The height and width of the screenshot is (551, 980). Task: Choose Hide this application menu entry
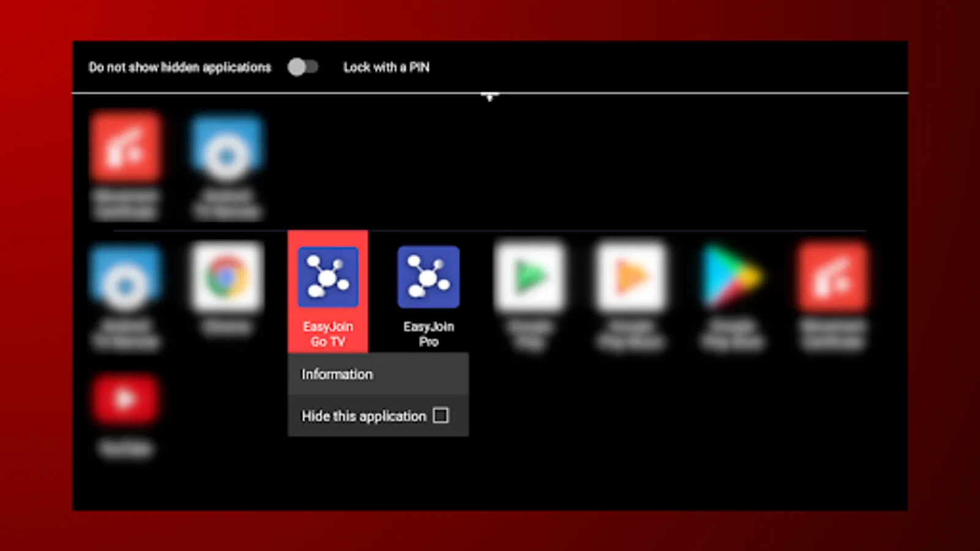coord(363,416)
